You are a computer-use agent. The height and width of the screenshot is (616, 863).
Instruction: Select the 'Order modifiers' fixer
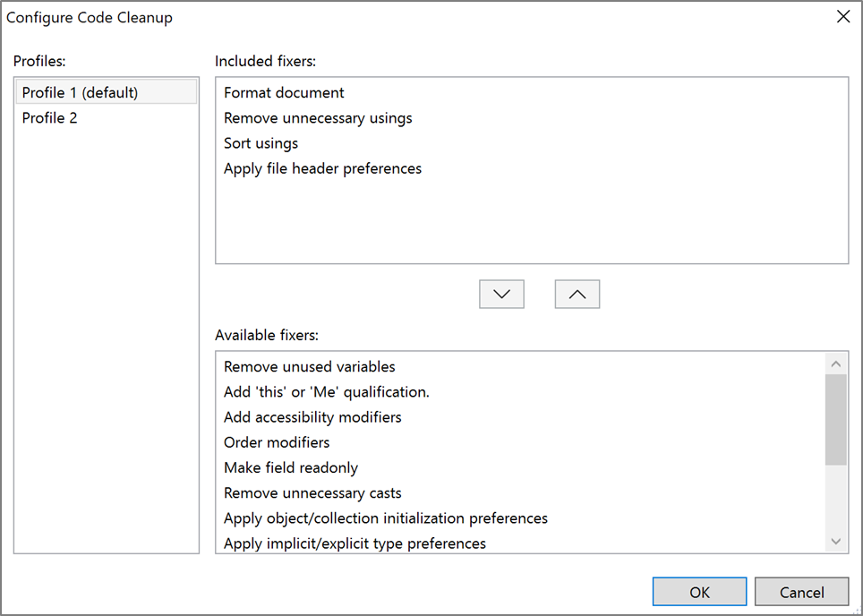pyautogui.click(x=276, y=441)
